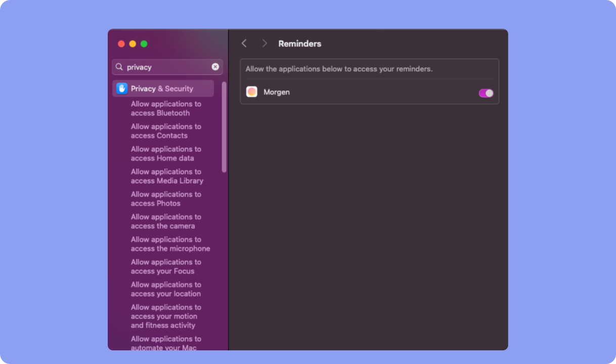The width and height of the screenshot is (616, 364).
Task: Click the magnifying glass search icon
Action: 119,67
